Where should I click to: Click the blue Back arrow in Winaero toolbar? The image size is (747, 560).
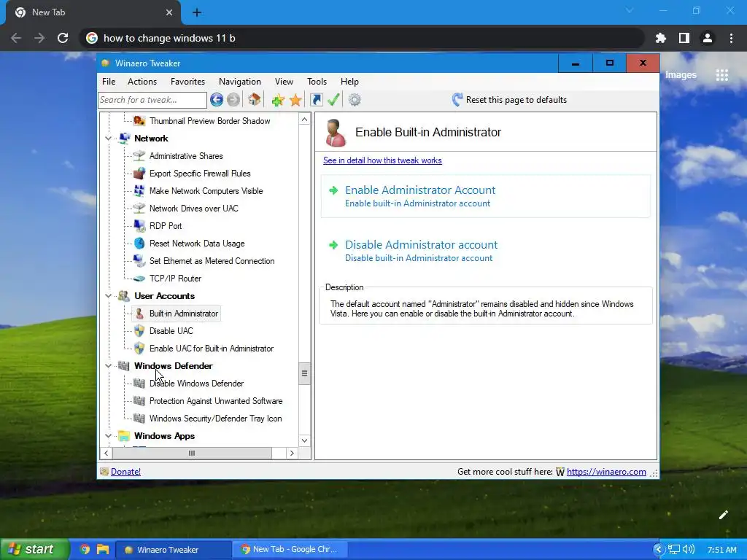click(216, 99)
